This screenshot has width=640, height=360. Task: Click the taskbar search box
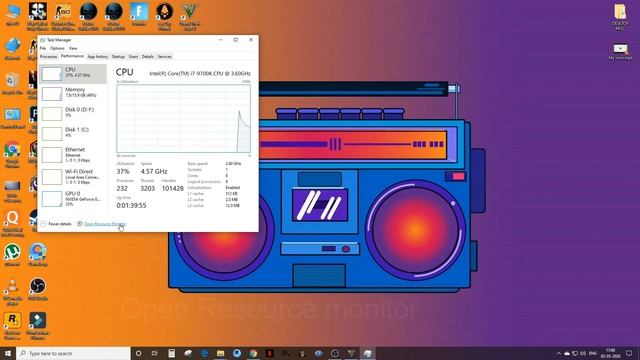[73, 353]
